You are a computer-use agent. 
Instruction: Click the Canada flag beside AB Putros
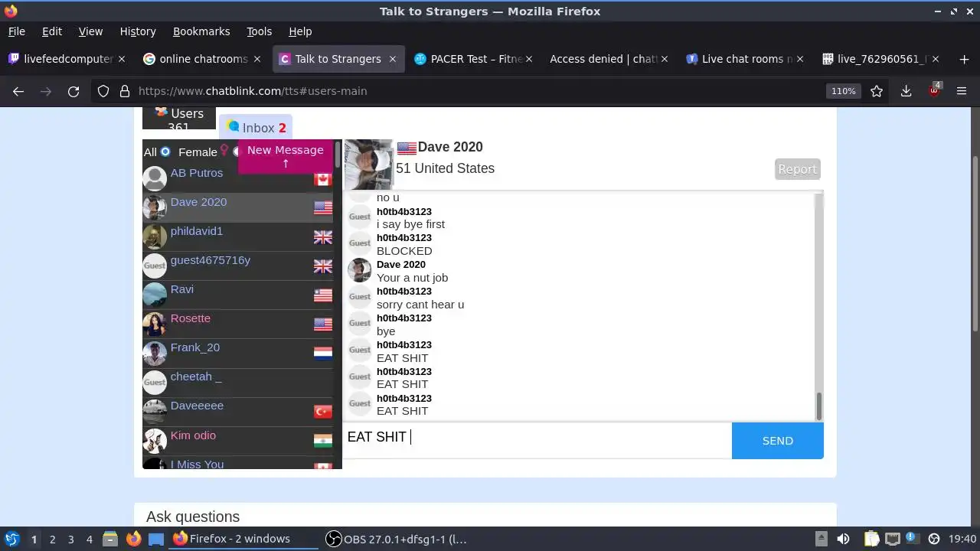[323, 178]
